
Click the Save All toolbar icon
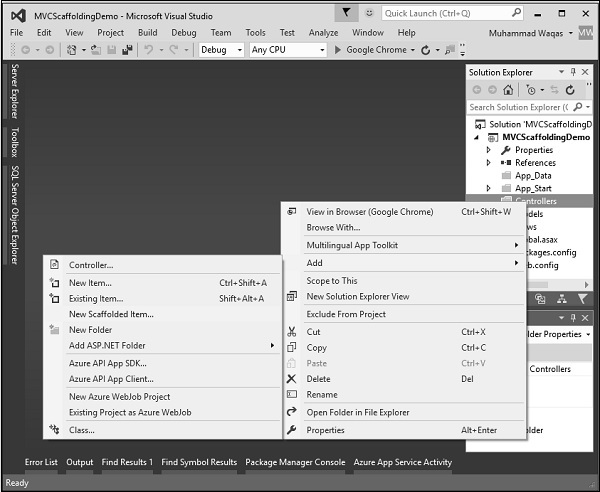point(125,50)
